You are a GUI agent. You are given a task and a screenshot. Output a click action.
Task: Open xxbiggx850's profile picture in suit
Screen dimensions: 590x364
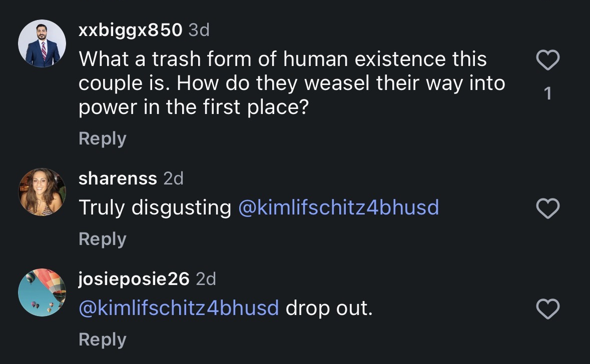(x=42, y=43)
